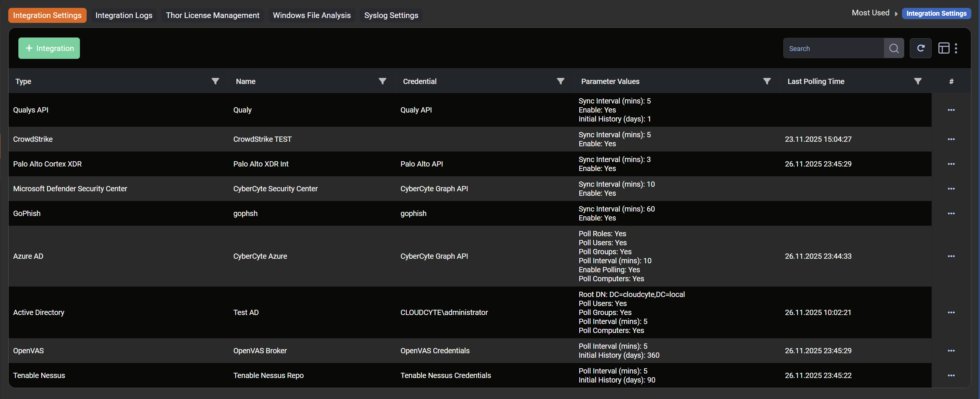This screenshot has width=980, height=399.
Task: Filter the Credential column
Action: click(561, 81)
